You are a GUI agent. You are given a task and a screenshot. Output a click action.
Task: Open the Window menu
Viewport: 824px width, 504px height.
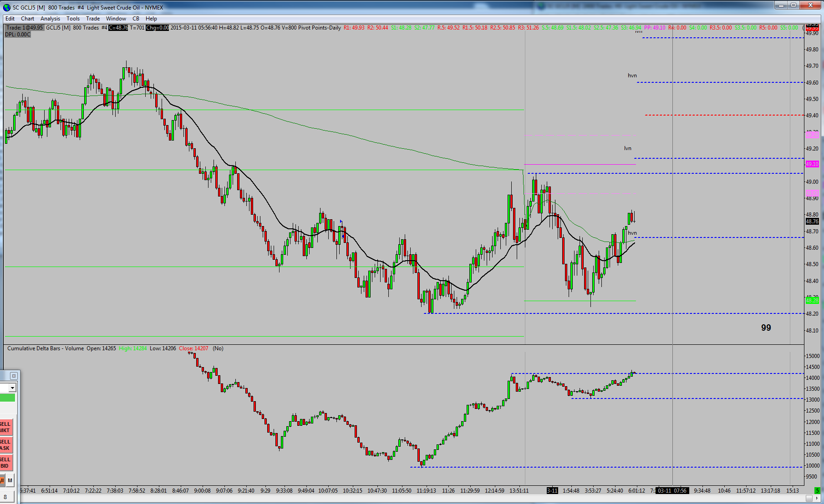[x=116, y=19]
